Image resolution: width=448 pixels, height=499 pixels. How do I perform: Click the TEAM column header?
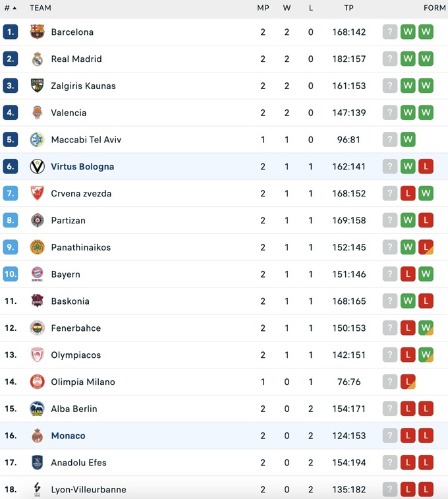click(40, 8)
